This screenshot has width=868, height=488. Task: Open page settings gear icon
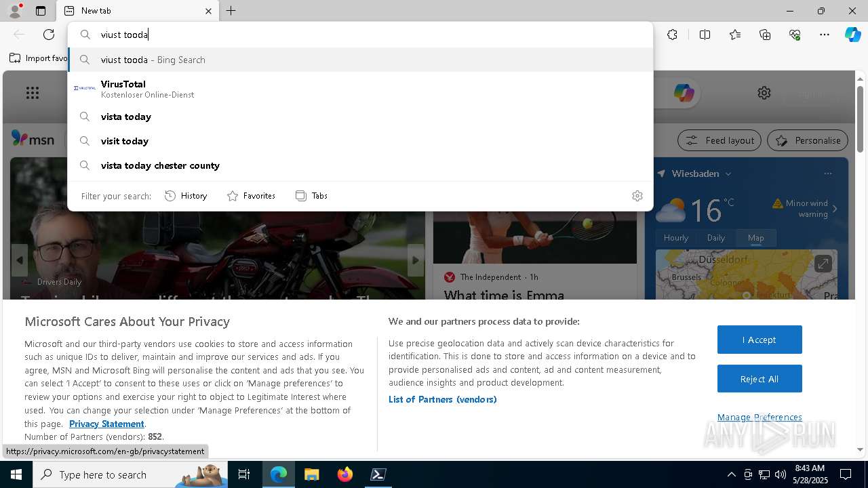point(764,93)
